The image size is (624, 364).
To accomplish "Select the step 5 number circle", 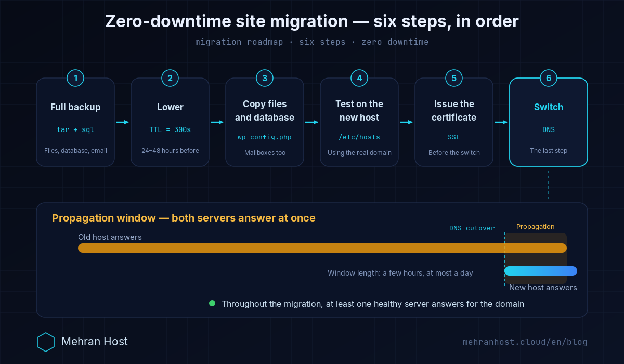I will pos(454,78).
